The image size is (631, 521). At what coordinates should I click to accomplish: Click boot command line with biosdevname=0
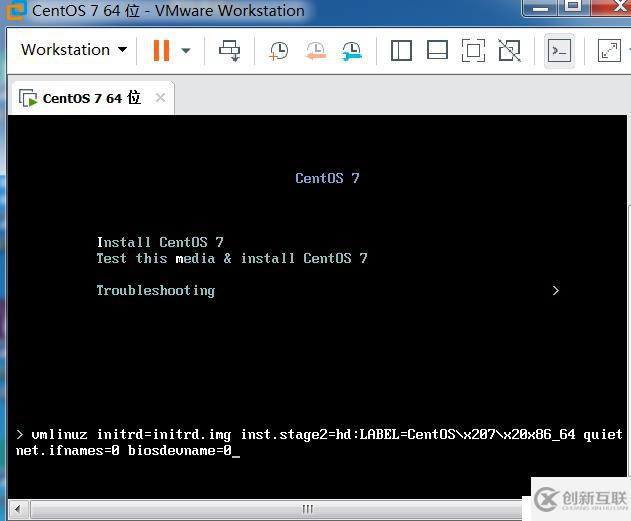319,443
